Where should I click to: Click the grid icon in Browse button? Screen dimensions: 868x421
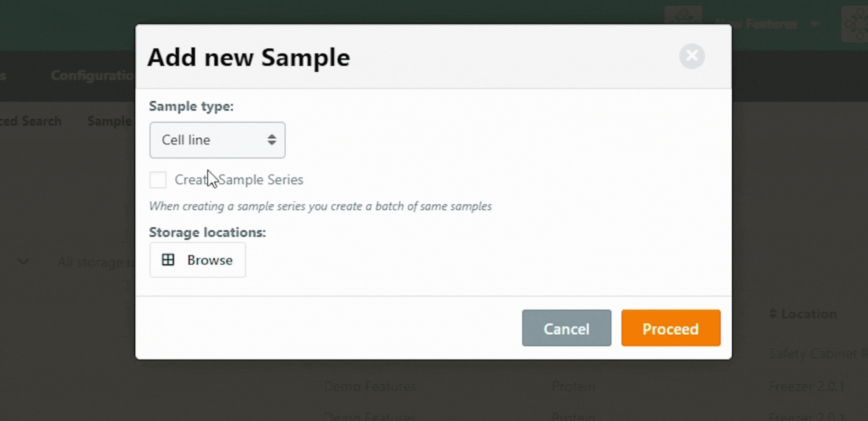(x=168, y=260)
